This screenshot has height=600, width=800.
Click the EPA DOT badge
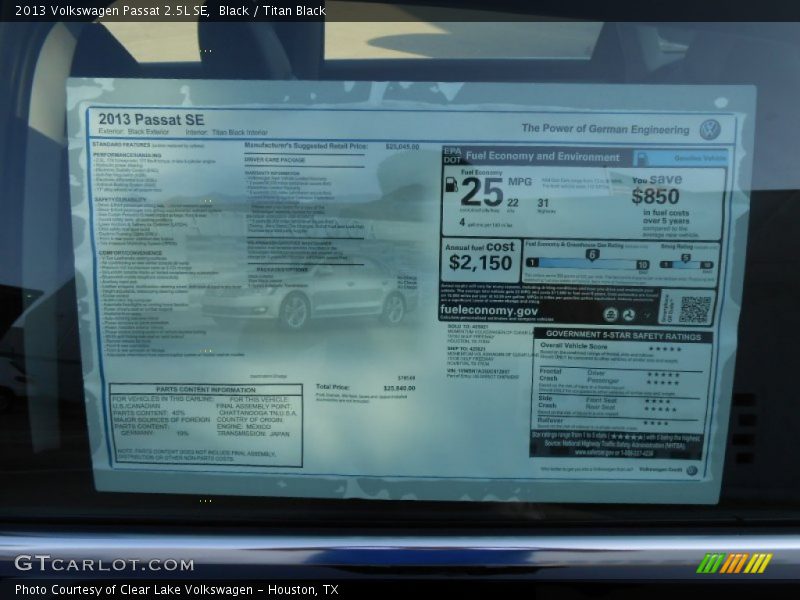click(451, 156)
